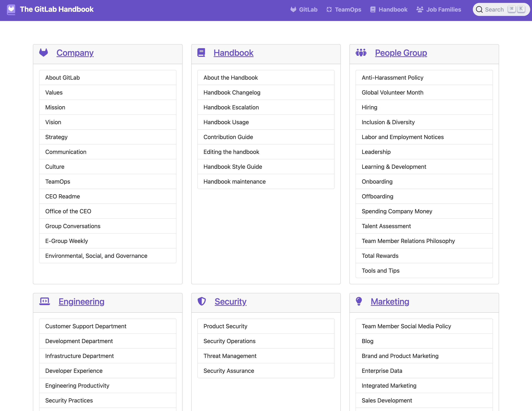Image resolution: width=532 pixels, height=411 pixels.
Task: Click the Engineering laptop code icon
Action: (x=45, y=301)
